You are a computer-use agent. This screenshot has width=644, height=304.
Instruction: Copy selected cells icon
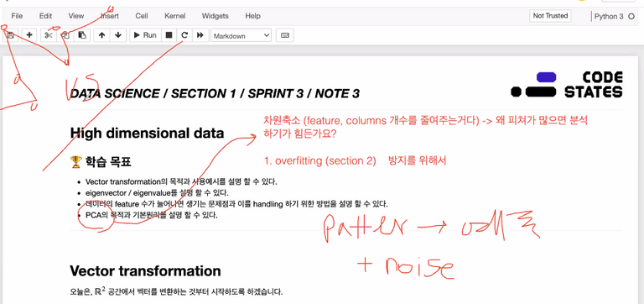click(65, 35)
